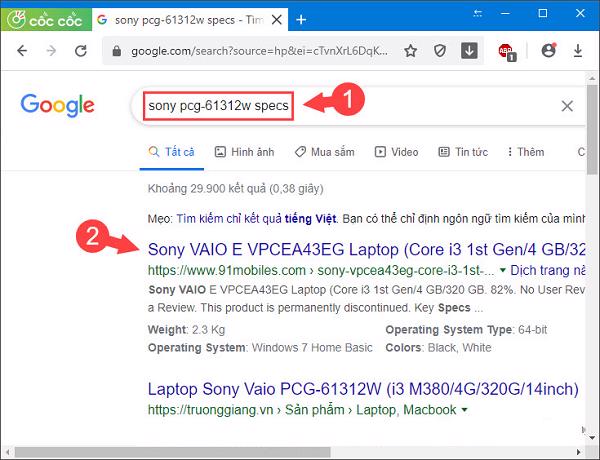Open the Sony VAIO E VPCEA43EG Laptop result
This screenshot has height=460, width=600.
(367, 250)
